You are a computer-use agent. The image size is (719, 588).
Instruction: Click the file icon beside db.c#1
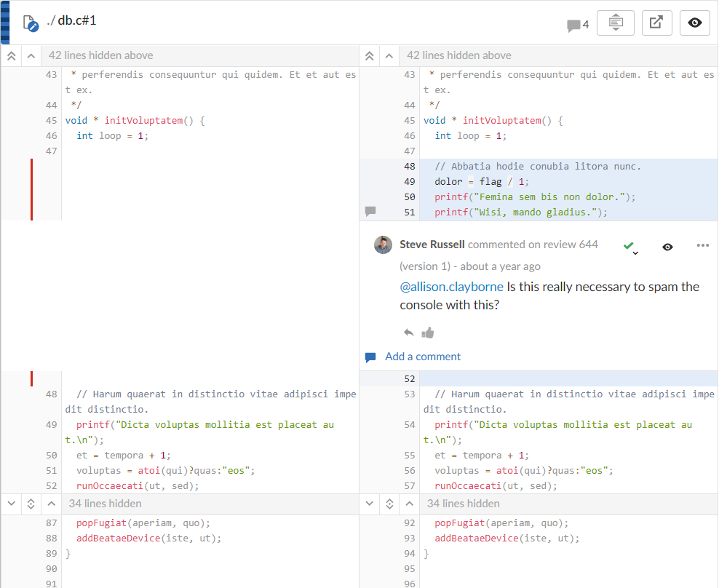pyautogui.click(x=30, y=23)
